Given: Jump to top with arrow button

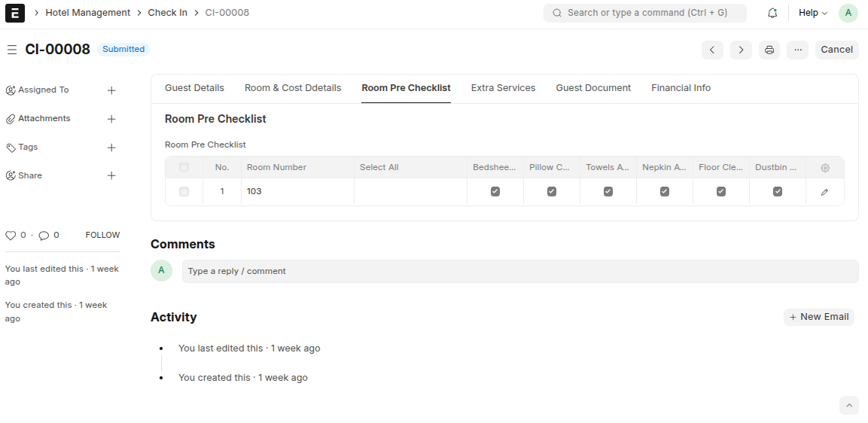Looking at the screenshot, I should point(848,405).
